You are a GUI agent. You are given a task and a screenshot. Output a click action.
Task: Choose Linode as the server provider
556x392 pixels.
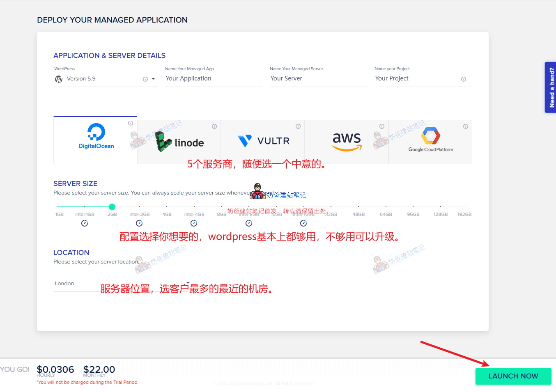pyautogui.click(x=181, y=142)
